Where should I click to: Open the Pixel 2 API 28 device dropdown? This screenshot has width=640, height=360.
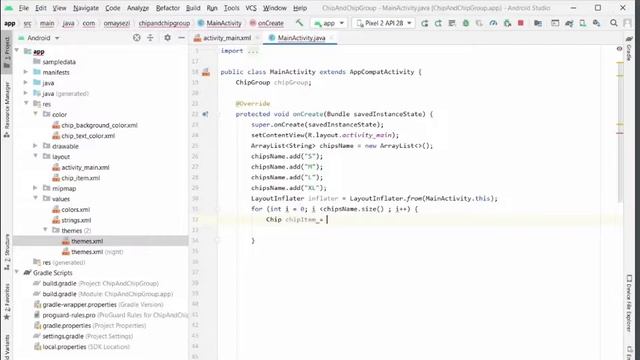coord(384,23)
